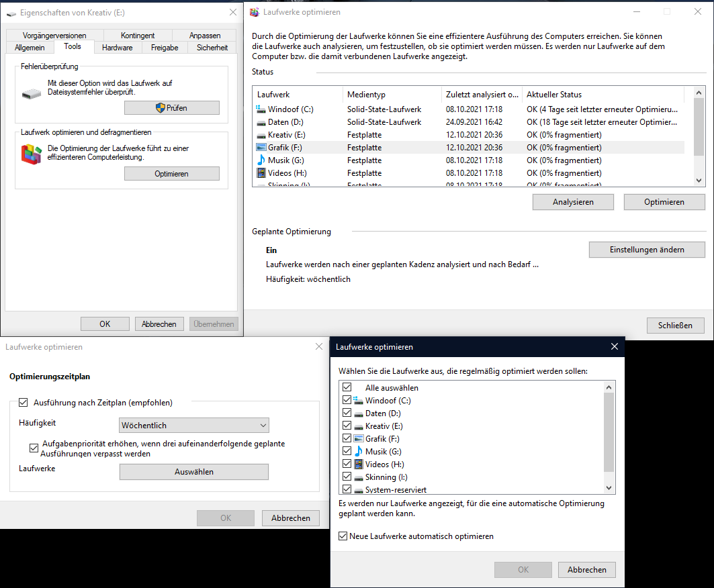Click the Kreativ (E:) drive icon in selection list
Viewport: 714px width, 588px height.
pyautogui.click(x=358, y=426)
